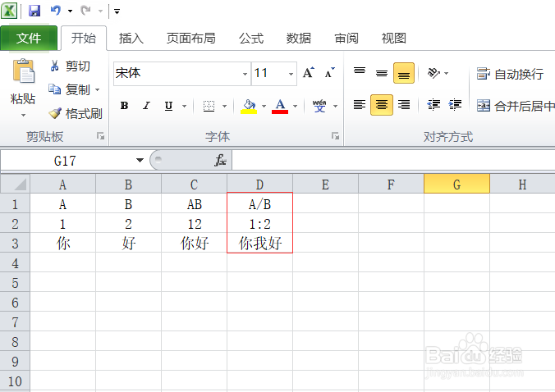Select cell containing 你我好

pos(259,244)
